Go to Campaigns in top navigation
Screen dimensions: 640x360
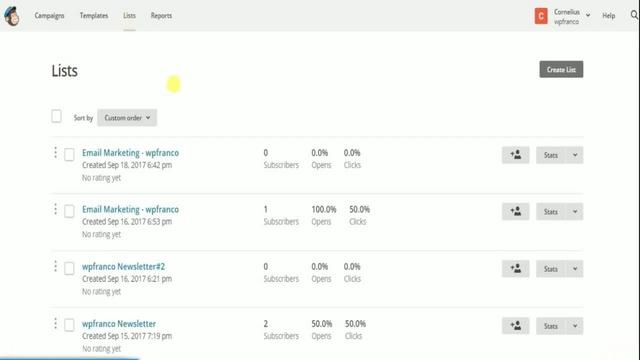point(49,16)
